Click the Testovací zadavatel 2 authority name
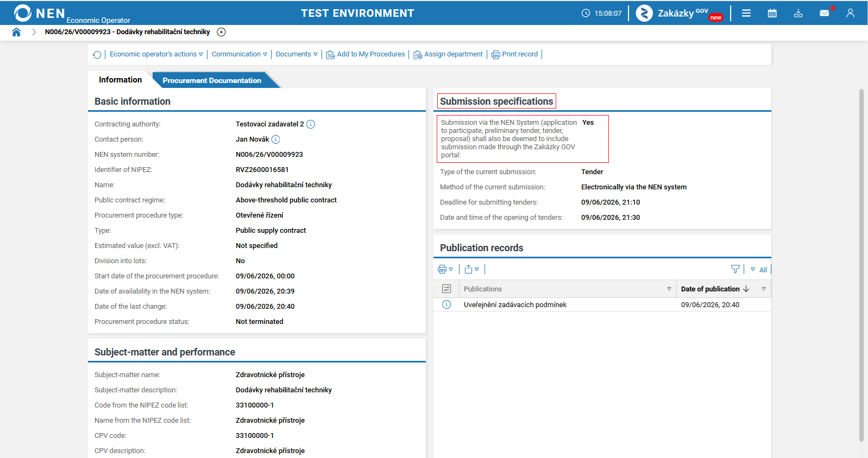 [x=270, y=124]
